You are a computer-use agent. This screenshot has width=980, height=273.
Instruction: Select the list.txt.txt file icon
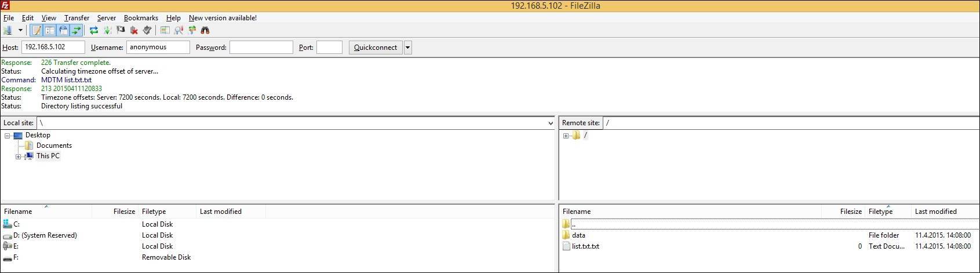[566, 246]
